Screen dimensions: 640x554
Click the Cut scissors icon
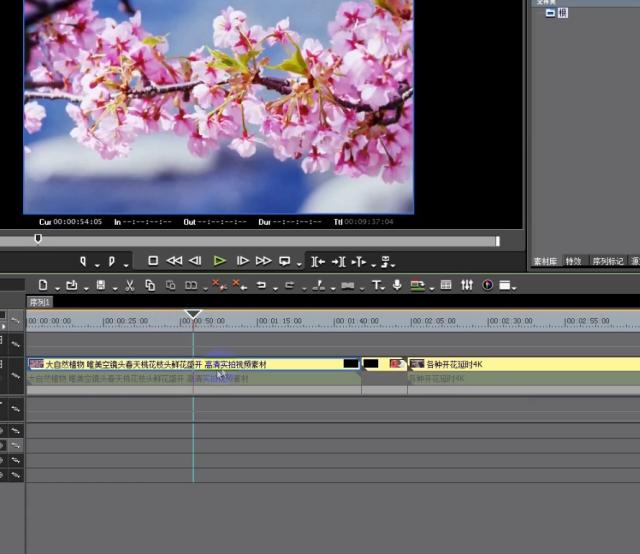tap(129, 285)
